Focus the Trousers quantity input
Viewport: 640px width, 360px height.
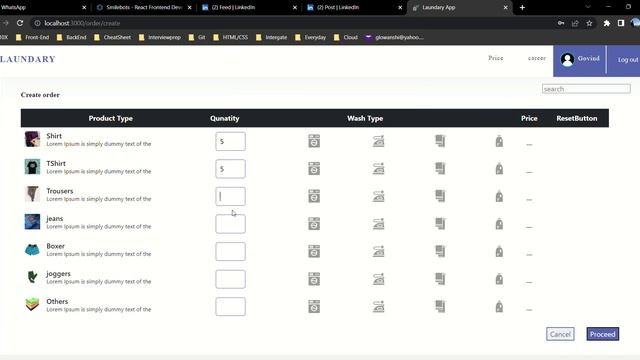coord(230,196)
